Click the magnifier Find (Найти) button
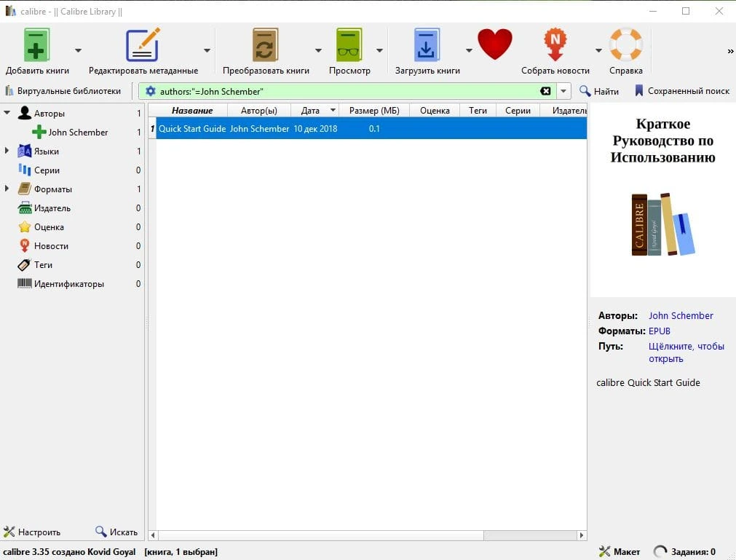 point(599,91)
